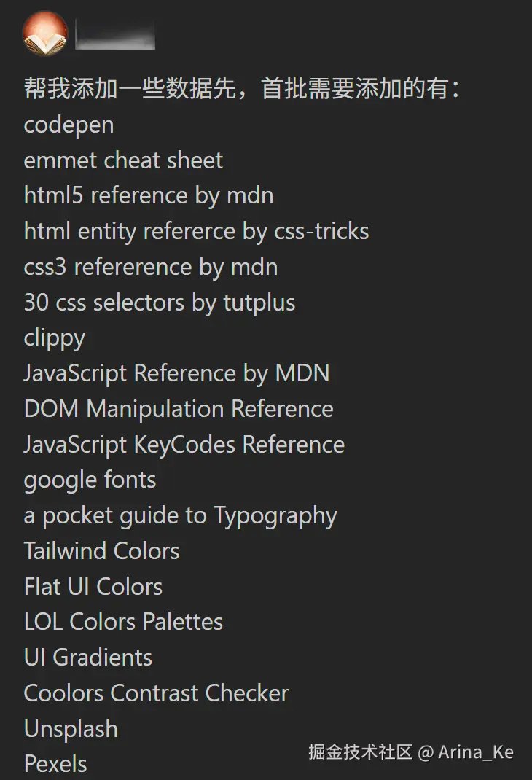Click 'css3 refererence by mdn' line
This screenshot has width=532, height=780.
point(150,267)
